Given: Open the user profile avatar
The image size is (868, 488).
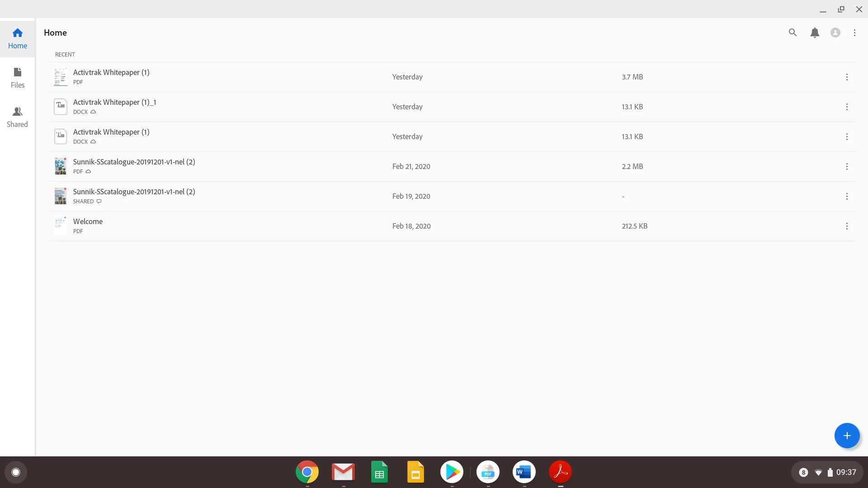Looking at the screenshot, I should coord(835,33).
